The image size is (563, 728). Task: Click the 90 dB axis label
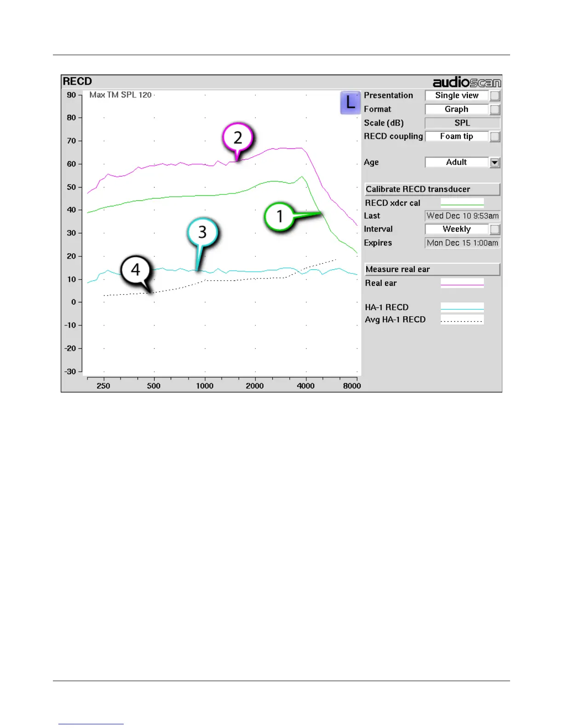71,95
